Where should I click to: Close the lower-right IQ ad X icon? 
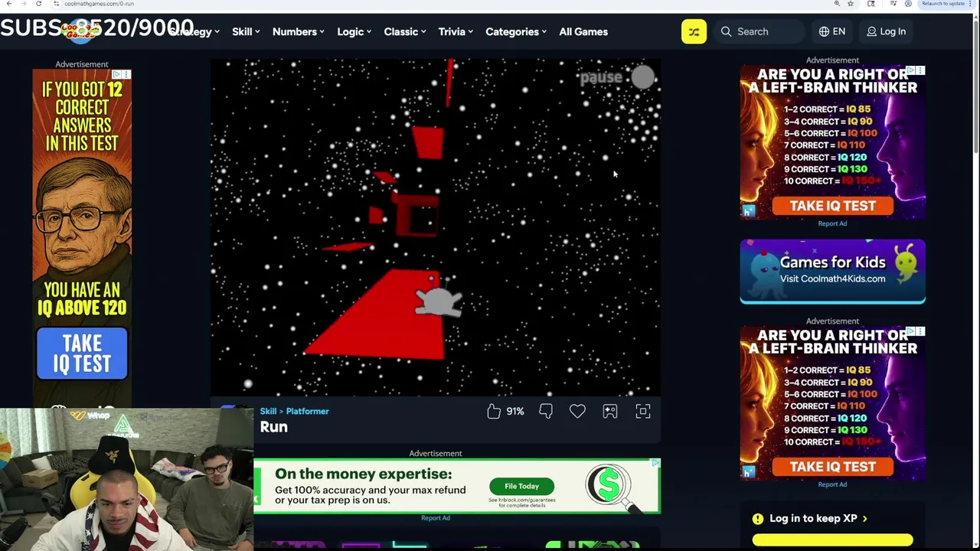pos(921,331)
